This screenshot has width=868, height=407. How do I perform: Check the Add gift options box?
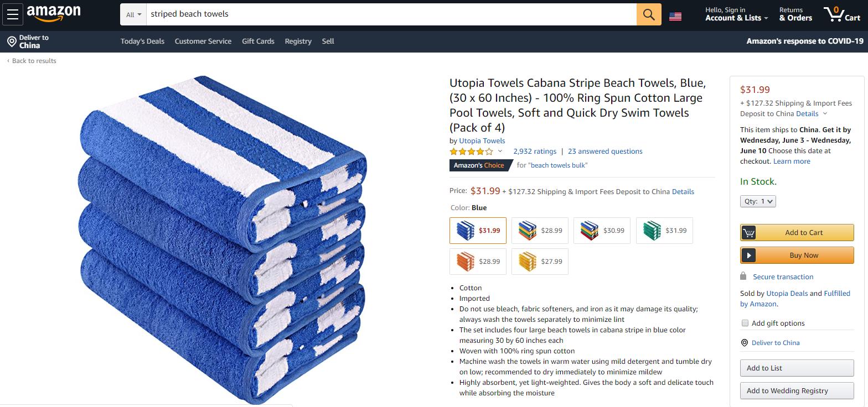(x=745, y=322)
